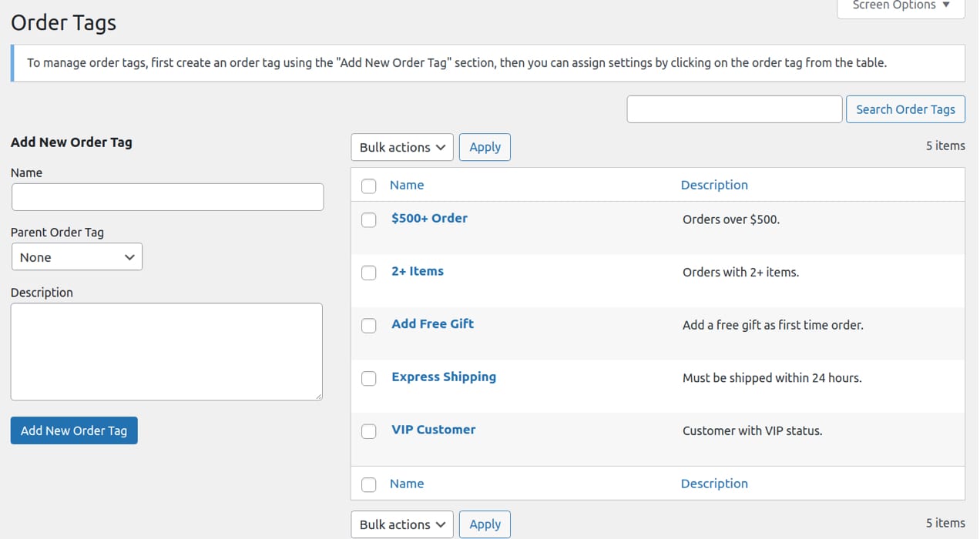Image resolution: width=980 pixels, height=539 pixels.
Task: Check the $500+ Order row checkbox
Action: pyautogui.click(x=369, y=220)
